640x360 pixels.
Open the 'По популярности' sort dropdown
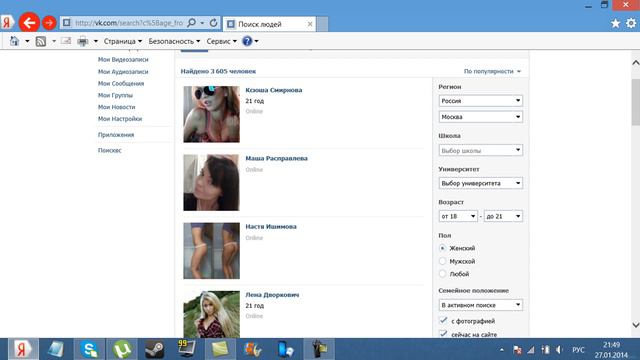(x=492, y=71)
